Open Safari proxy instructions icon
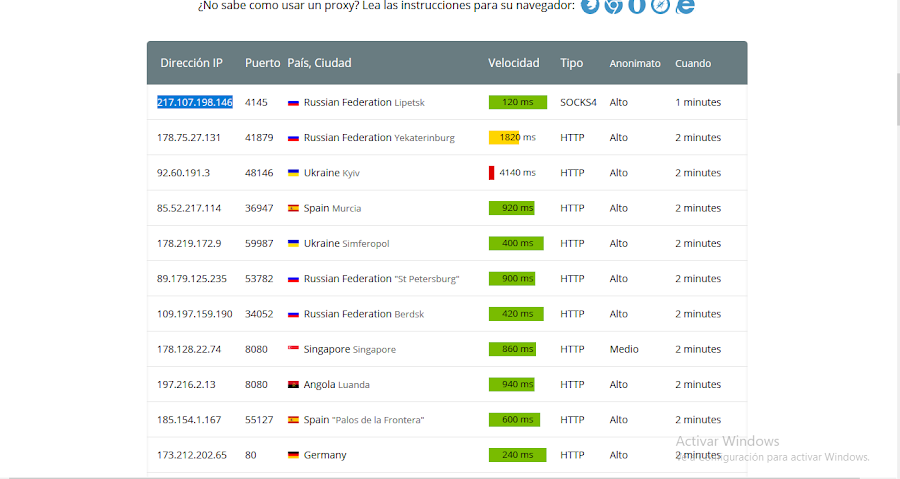 pos(660,6)
